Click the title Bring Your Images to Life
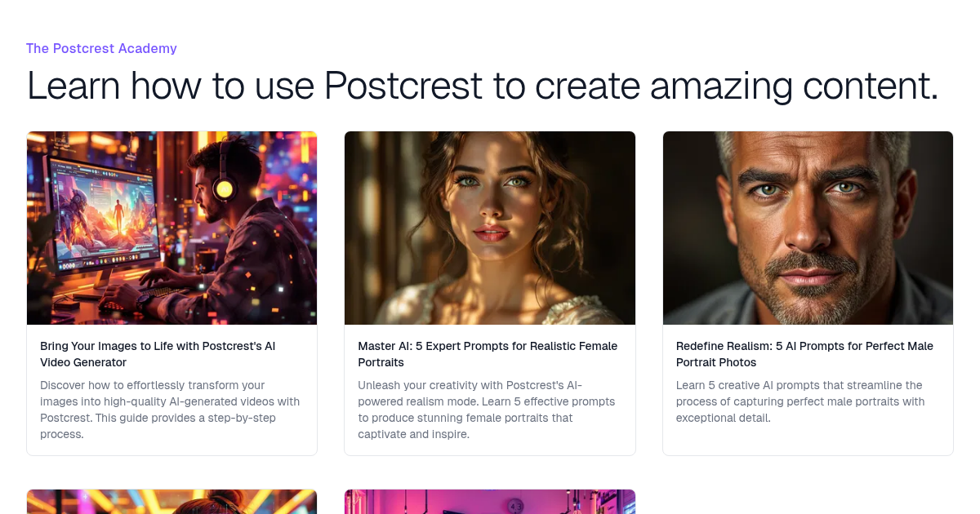Screen dimensions: 980x514 click(158, 354)
